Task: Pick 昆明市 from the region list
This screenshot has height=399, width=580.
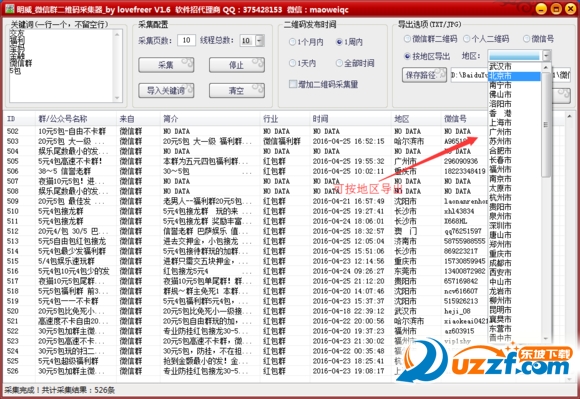Action: tap(515, 310)
